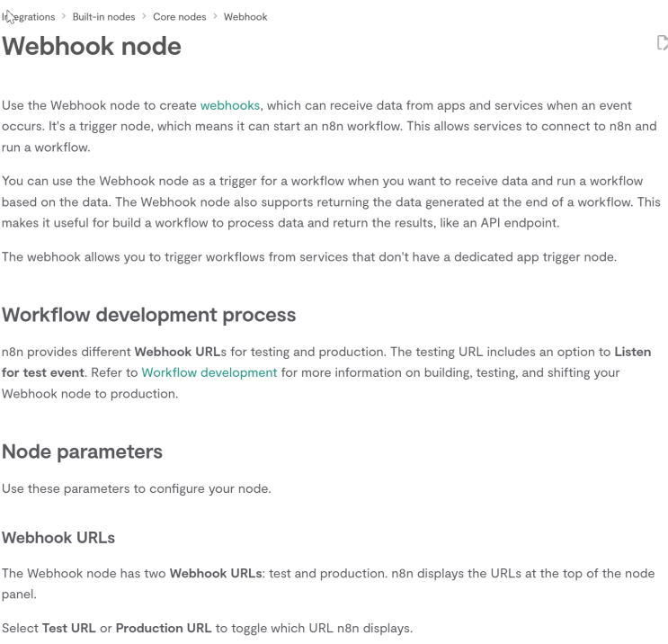The width and height of the screenshot is (668, 644).
Task: Click the bold "Test URL" text
Action: [69, 628]
